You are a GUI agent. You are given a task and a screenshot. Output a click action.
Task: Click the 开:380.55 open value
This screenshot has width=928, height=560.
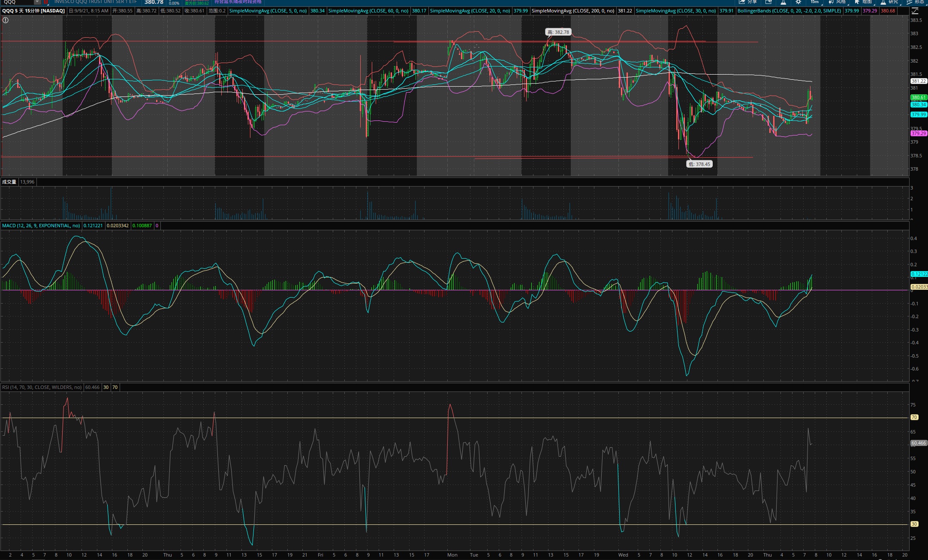click(x=122, y=11)
